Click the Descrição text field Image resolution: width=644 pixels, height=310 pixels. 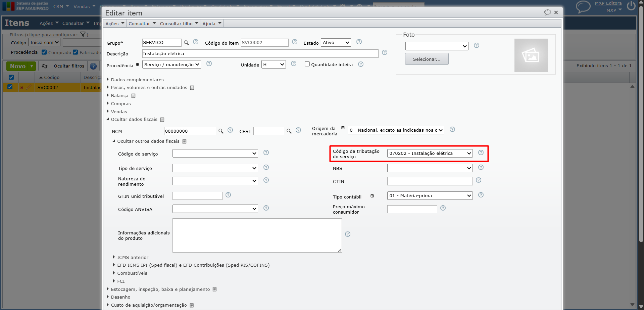(x=260, y=54)
